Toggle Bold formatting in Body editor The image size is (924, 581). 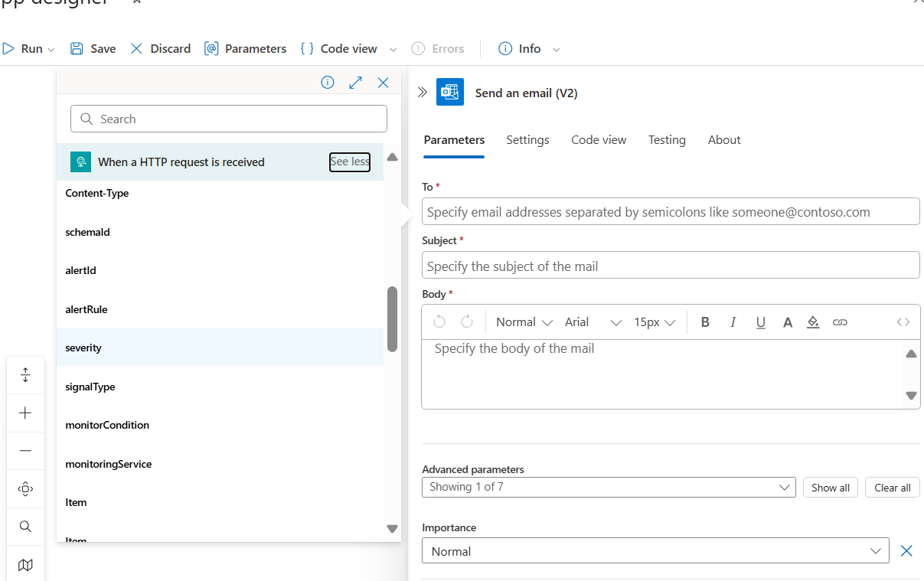(705, 322)
